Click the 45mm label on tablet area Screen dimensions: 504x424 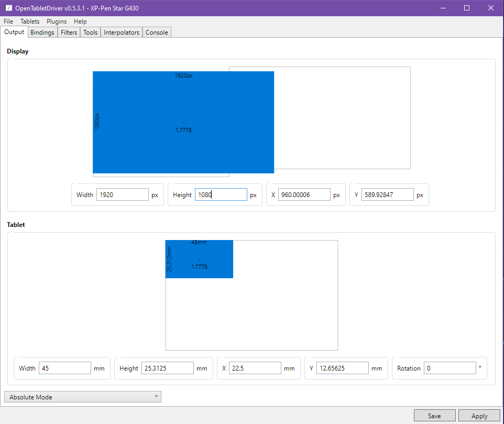click(199, 242)
